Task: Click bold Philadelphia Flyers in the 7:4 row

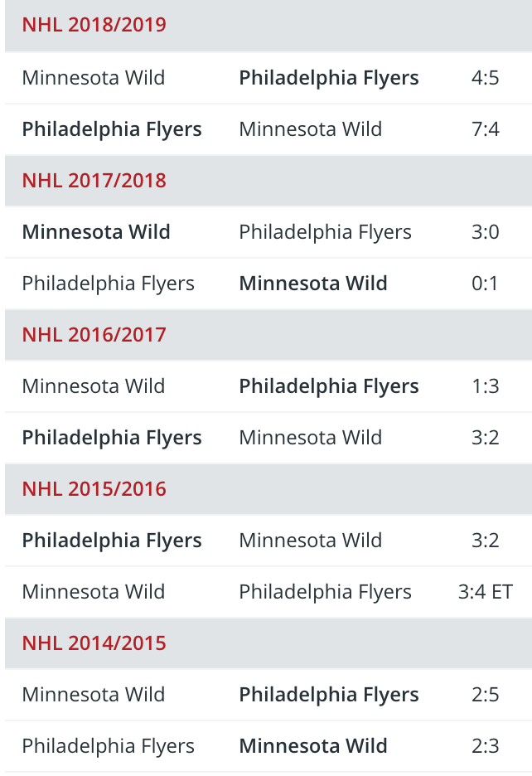Action: tap(112, 129)
